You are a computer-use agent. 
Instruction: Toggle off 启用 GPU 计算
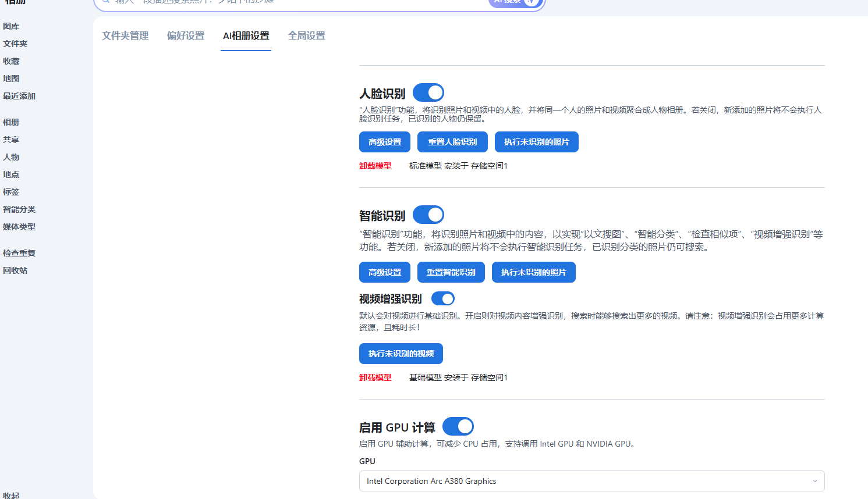458,426
